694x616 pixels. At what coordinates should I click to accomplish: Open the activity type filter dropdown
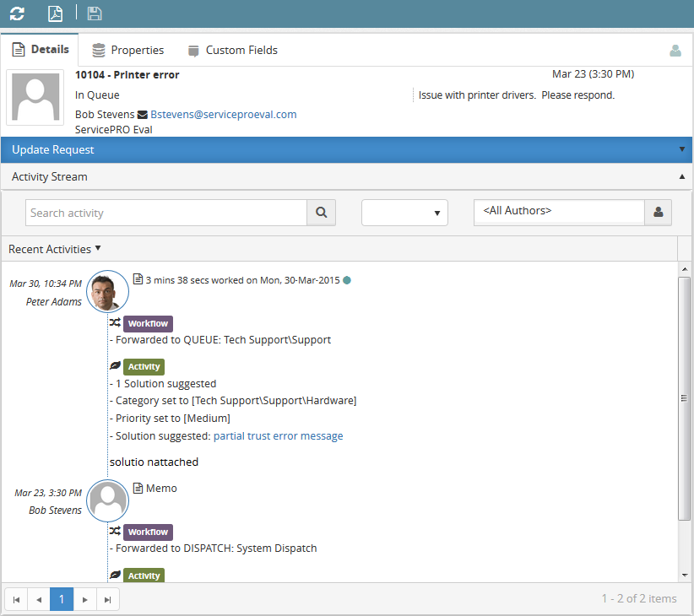point(404,213)
